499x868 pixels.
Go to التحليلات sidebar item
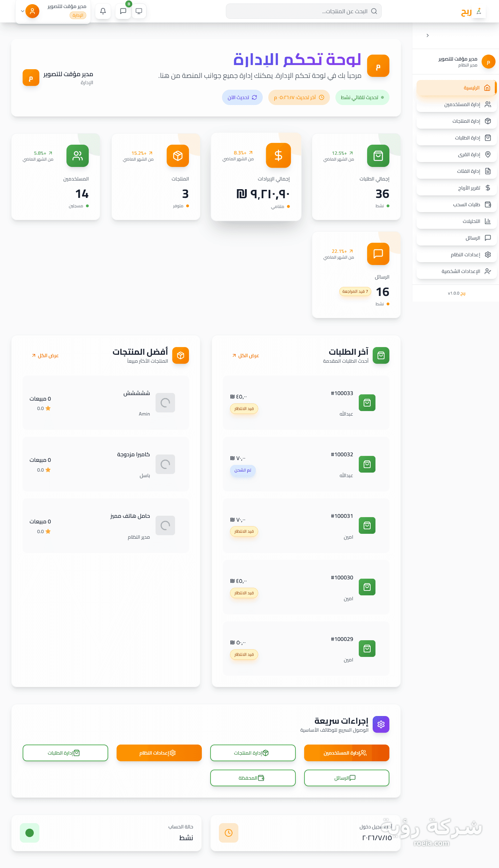pos(457,221)
